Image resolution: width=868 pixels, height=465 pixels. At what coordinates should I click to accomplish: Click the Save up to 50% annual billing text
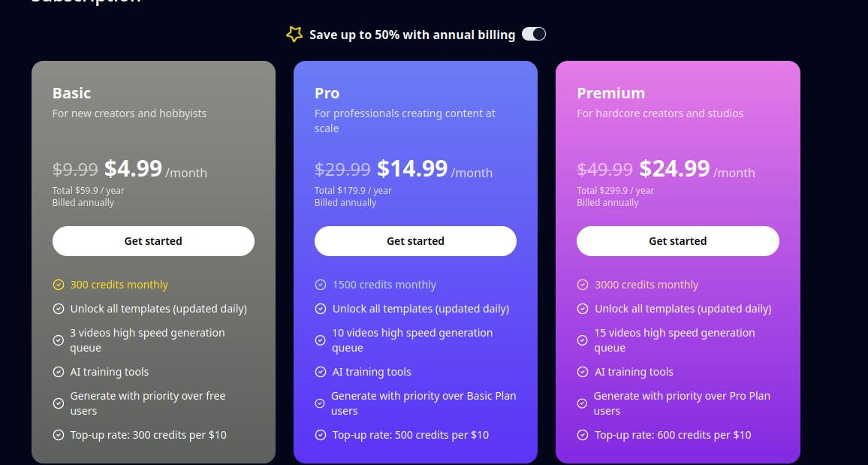click(x=412, y=35)
